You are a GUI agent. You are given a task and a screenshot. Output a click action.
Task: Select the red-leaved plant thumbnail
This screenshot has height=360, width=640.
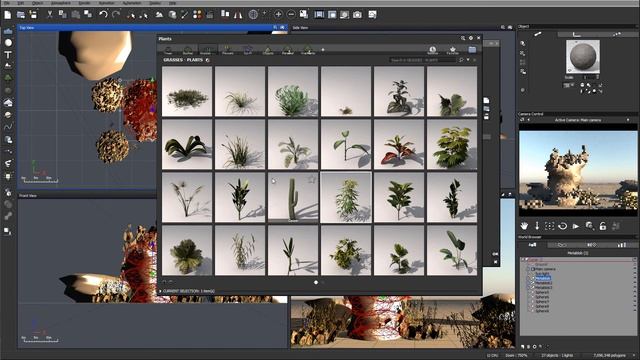[x=399, y=144]
